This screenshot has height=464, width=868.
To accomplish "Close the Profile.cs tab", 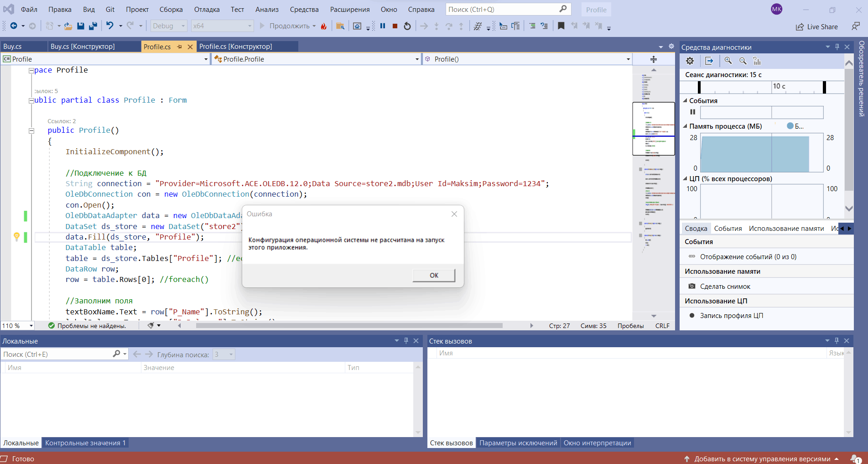I will pyautogui.click(x=190, y=47).
